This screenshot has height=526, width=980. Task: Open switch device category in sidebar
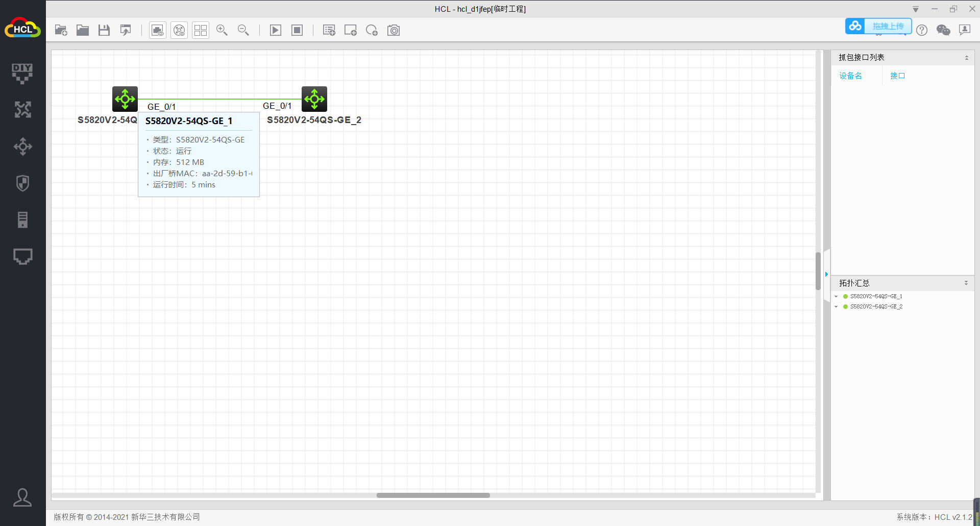(x=22, y=147)
